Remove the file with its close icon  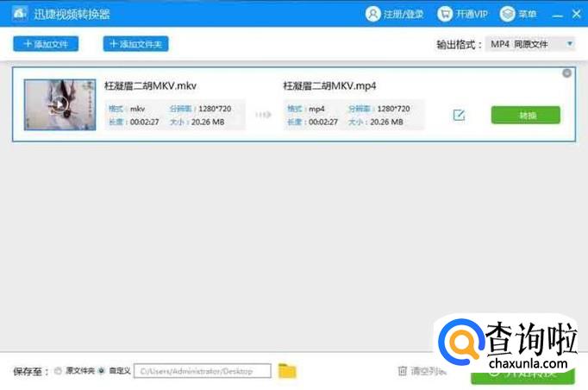click(x=566, y=73)
